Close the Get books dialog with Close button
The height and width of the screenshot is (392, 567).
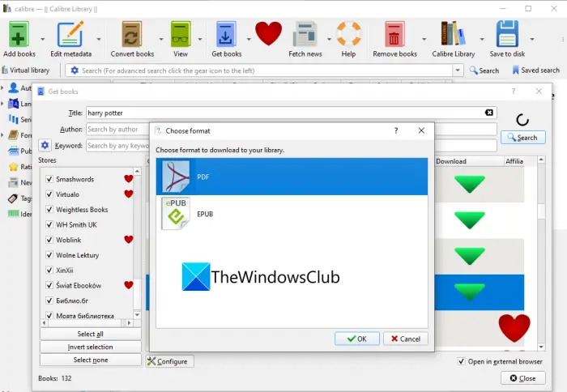[523, 378]
